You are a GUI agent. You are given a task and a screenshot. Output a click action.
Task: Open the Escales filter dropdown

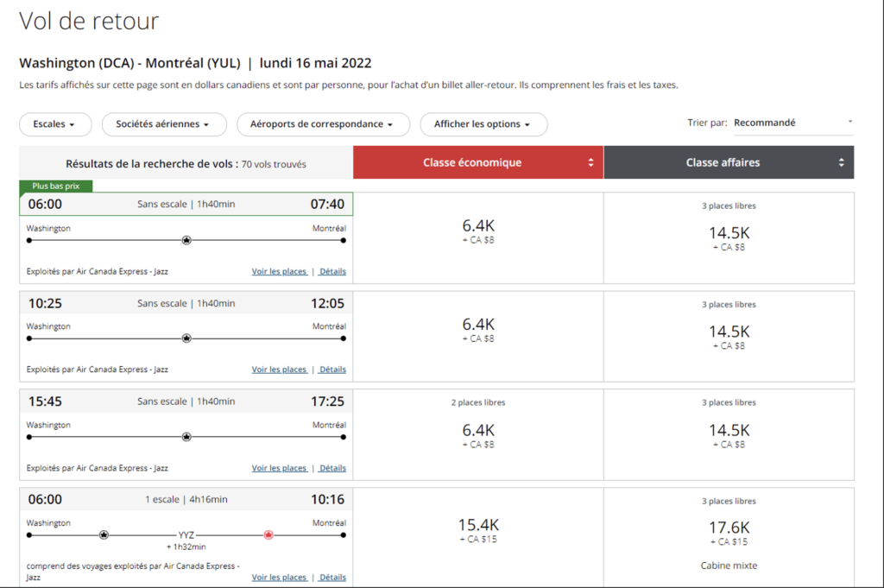pos(55,124)
